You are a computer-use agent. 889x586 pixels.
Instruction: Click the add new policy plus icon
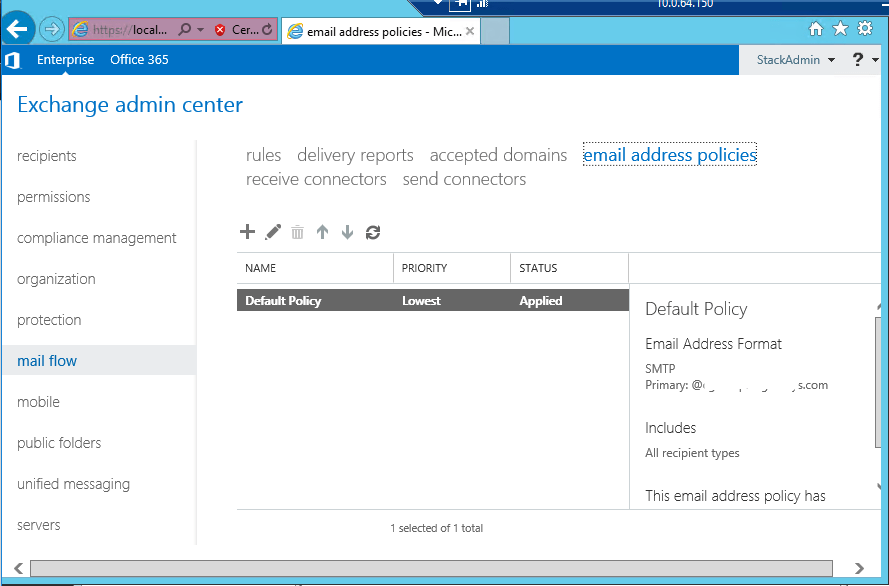247,232
